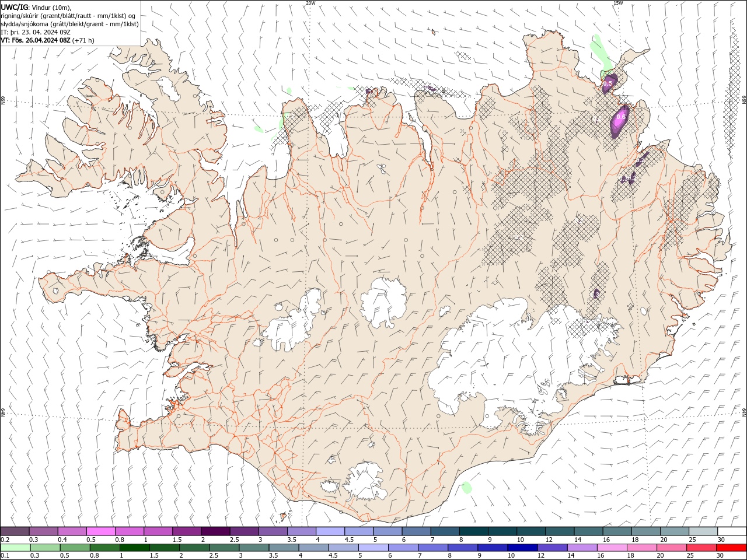747x560 pixels.
Task: Select the lower-scale violet swatch starting at 14
Action: (x=581, y=548)
